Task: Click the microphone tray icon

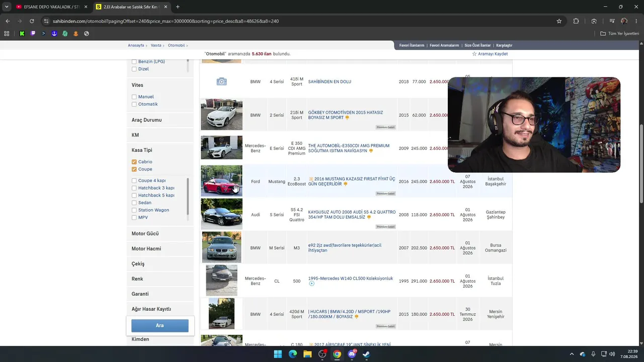Action: pos(593,354)
